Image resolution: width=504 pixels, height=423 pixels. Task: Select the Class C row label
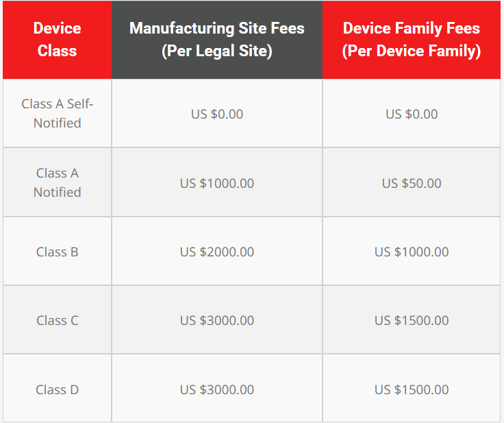click(57, 320)
